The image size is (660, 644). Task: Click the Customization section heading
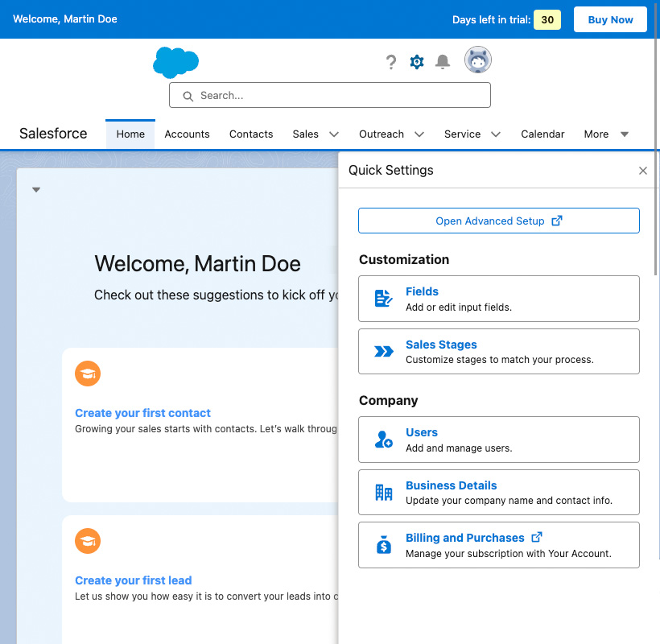(x=404, y=259)
